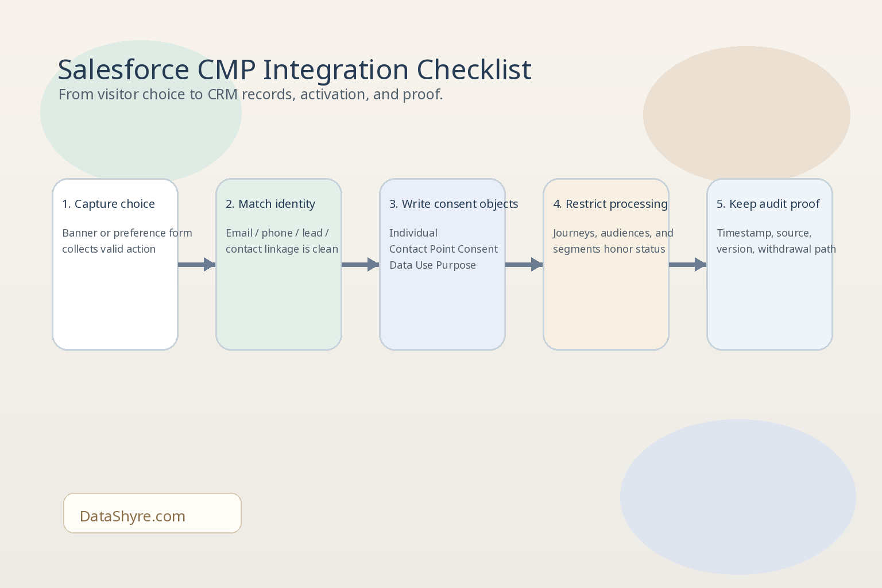
Task: Click 'version, withdrawal path' text
Action: coord(776,249)
